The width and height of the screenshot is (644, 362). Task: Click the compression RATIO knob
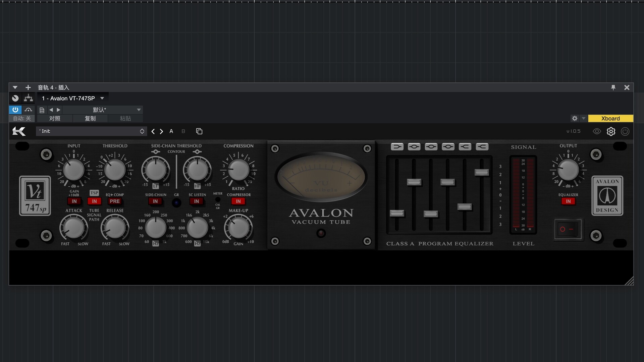click(x=238, y=170)
